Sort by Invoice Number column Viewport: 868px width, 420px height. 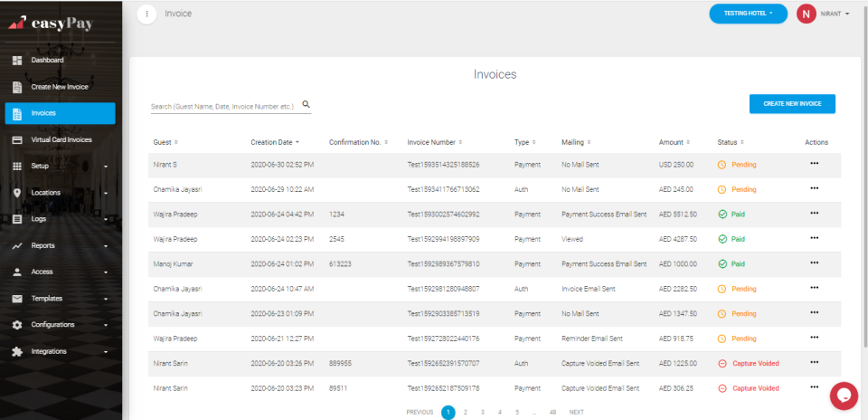(435, 142)
